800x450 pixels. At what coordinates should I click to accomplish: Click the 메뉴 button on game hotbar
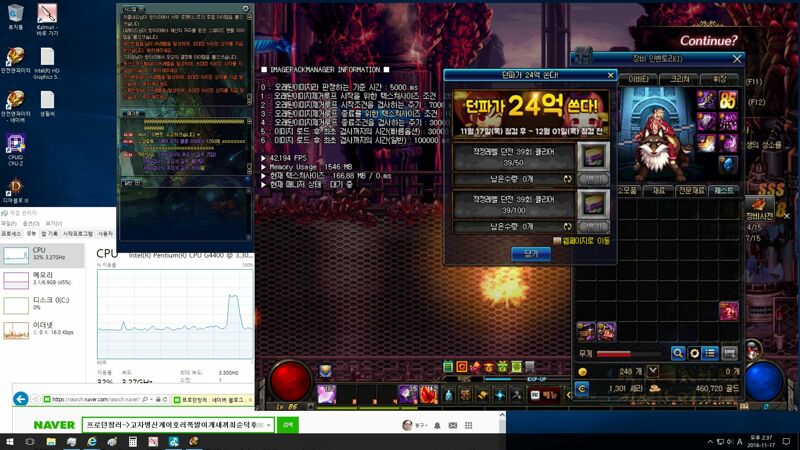[x=544, y=395]
